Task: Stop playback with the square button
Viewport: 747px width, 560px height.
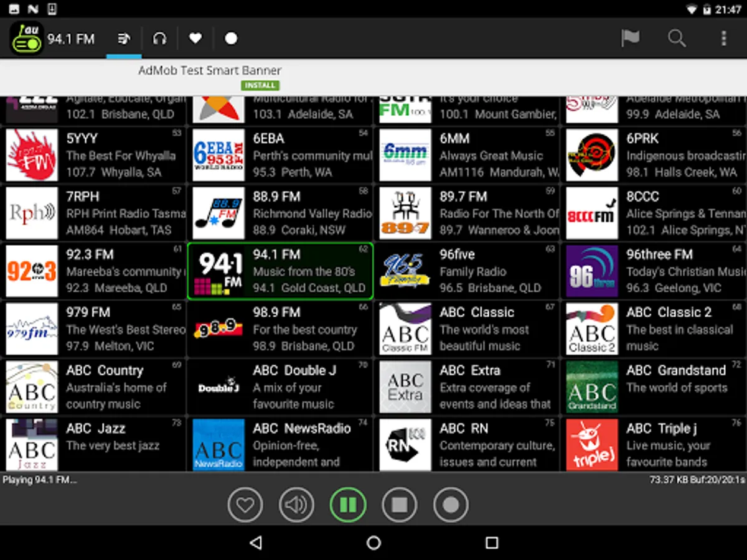Action: pos(399,505)
